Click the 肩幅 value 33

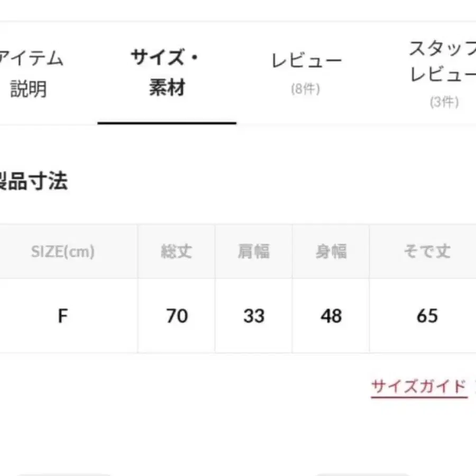(x=253, y=316)
